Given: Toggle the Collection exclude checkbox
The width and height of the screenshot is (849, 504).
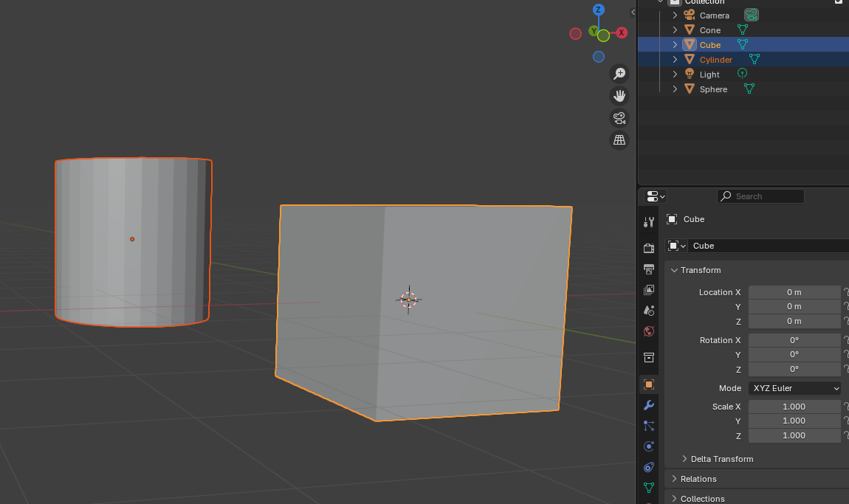Looking at the screenshot, I should (x=839, y=1).
